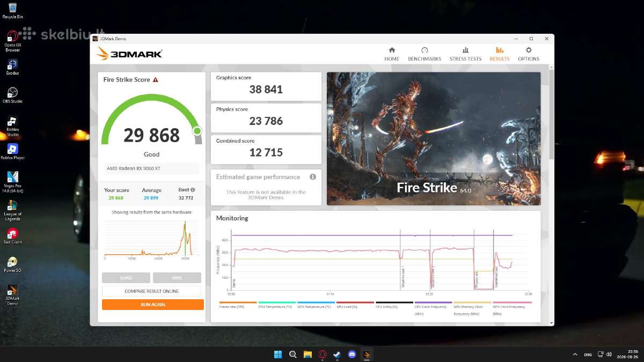644x362 pixels.
Task: Open the HOME tab in 3DMark
Action: [x=392, y=54]
